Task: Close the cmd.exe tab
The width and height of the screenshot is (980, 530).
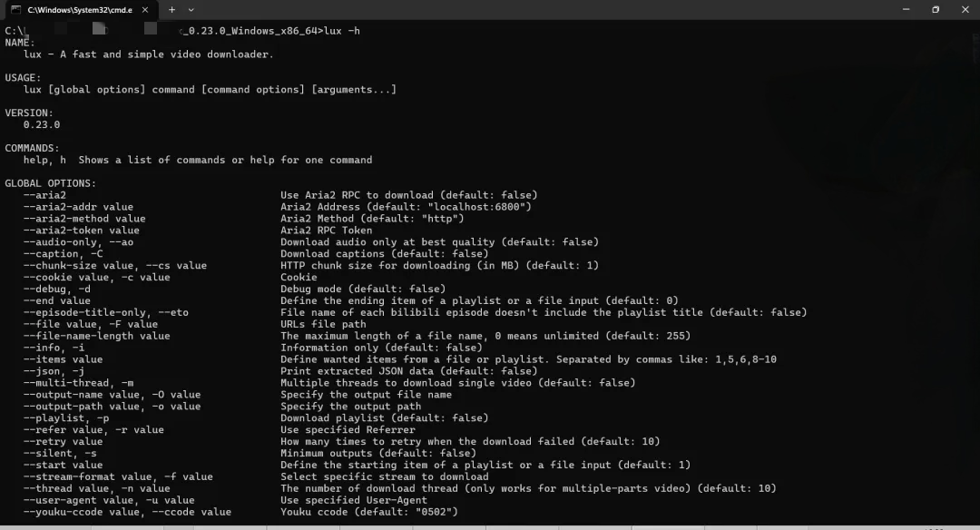Action: pos(145,9)
